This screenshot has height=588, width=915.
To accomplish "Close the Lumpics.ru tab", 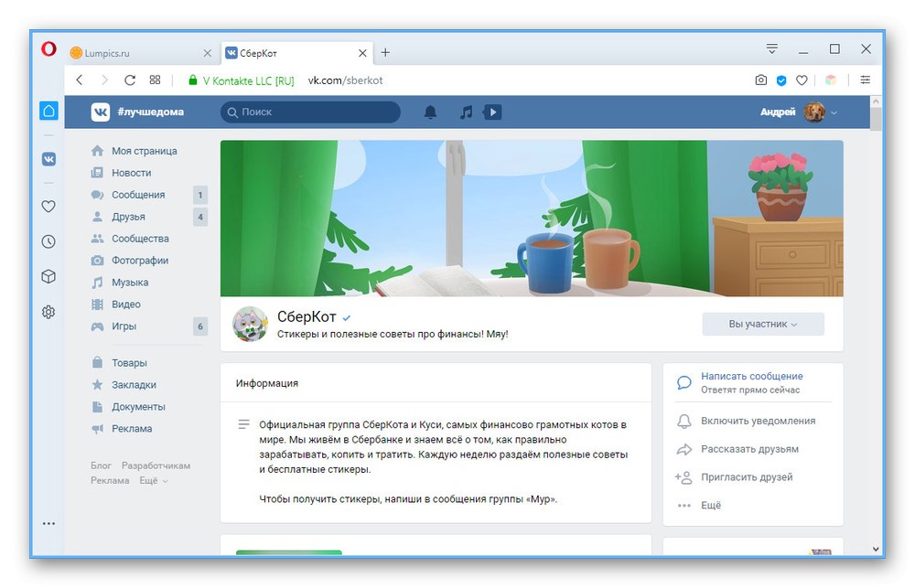I will [x=207, y=53].
